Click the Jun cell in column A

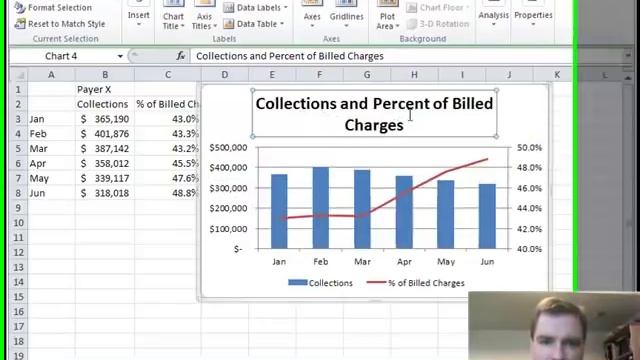click(x=51, y=193)
